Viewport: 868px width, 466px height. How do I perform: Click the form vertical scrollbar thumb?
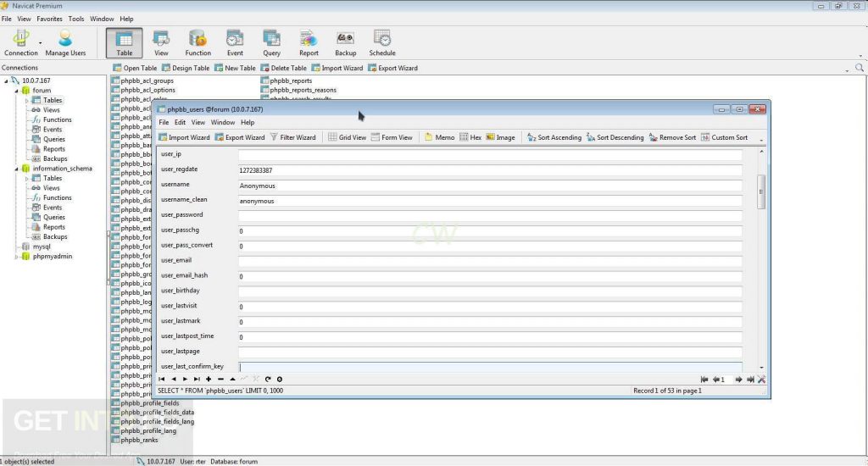coord(761,191)
